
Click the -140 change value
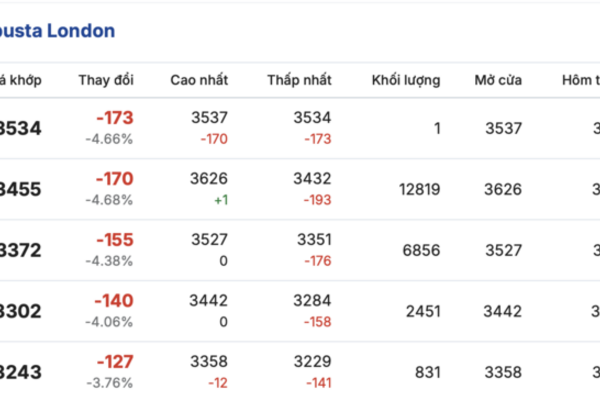[x=114, y=302]
